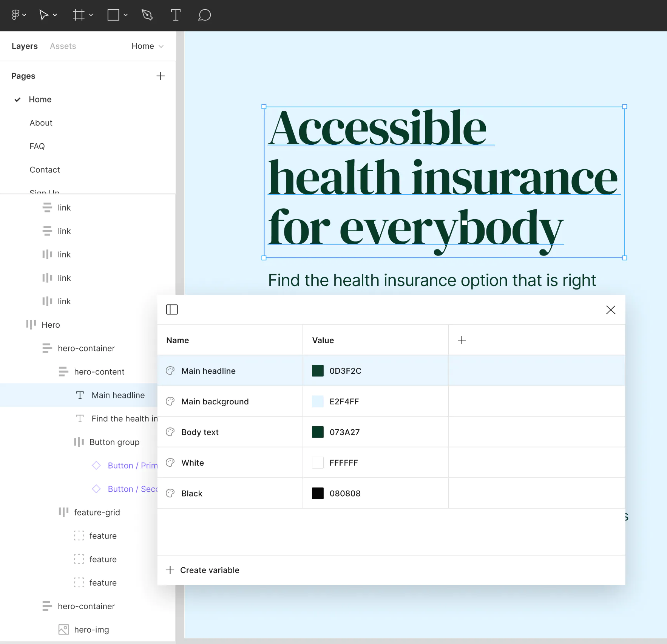Click the Button / Primary diamond icon
The image size is (667, 644).
(x=96, y=465)
